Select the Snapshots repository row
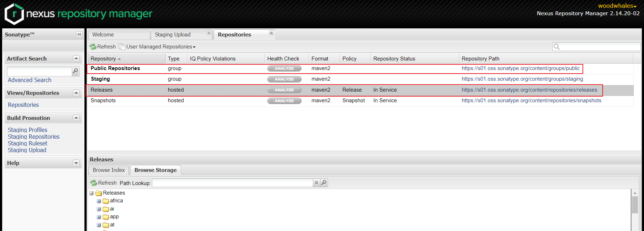The image size is (644, 231). point(361,101)
